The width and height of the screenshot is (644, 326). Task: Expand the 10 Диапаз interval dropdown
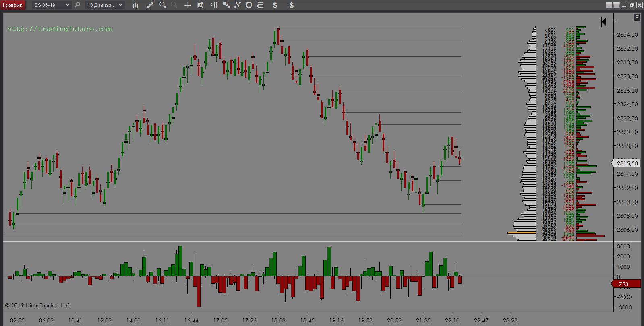pyautogui.click(x=120, y=5)
